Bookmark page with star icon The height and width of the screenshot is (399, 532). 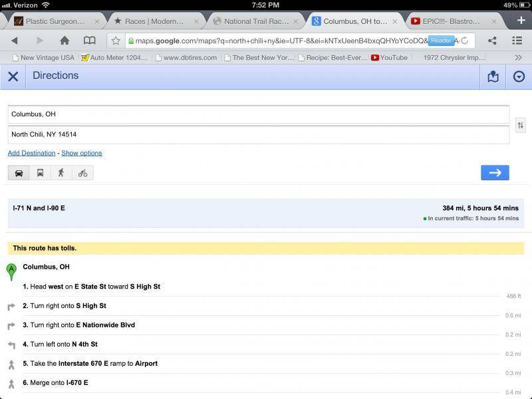pyautogui.click(x=116, y=41)
